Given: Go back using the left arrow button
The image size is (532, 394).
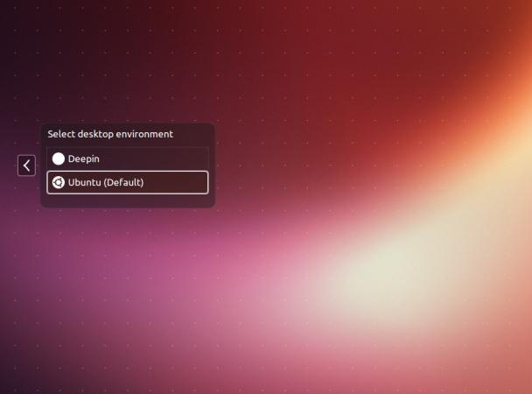Looking at the screenshot, I should coord(26,165).
